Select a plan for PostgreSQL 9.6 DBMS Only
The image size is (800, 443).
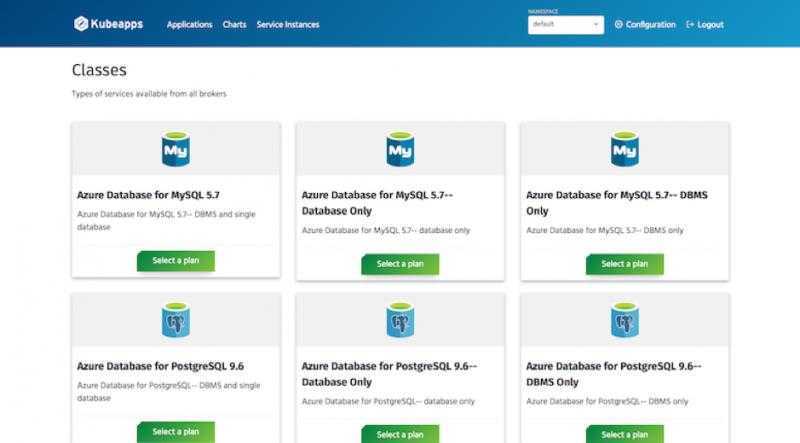pos(624,434)
